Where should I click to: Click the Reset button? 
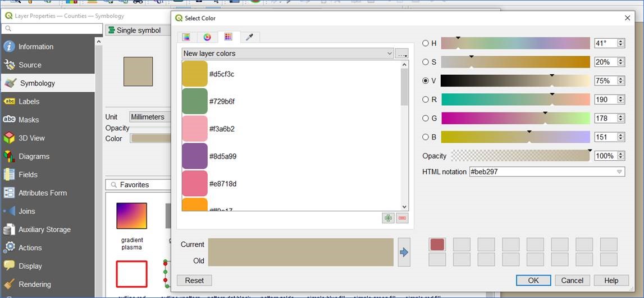coord(194,281)
